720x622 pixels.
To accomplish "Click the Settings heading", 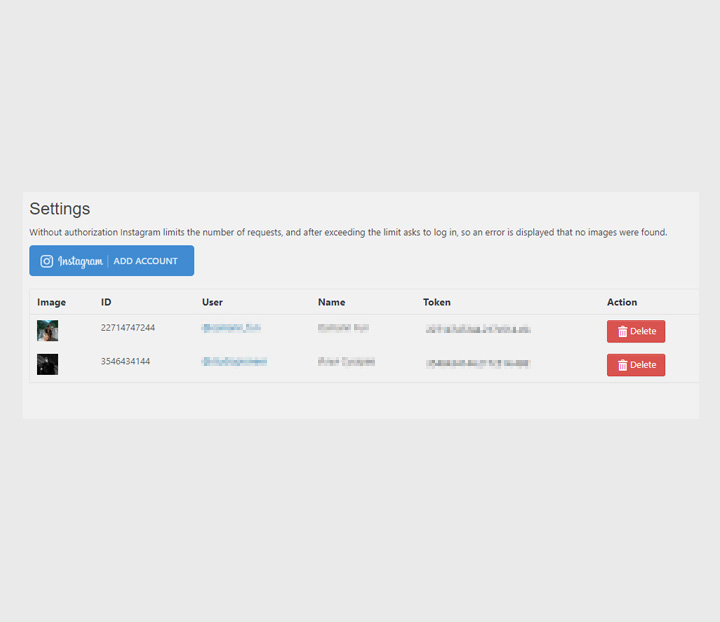I will click(x=60, y=209).
